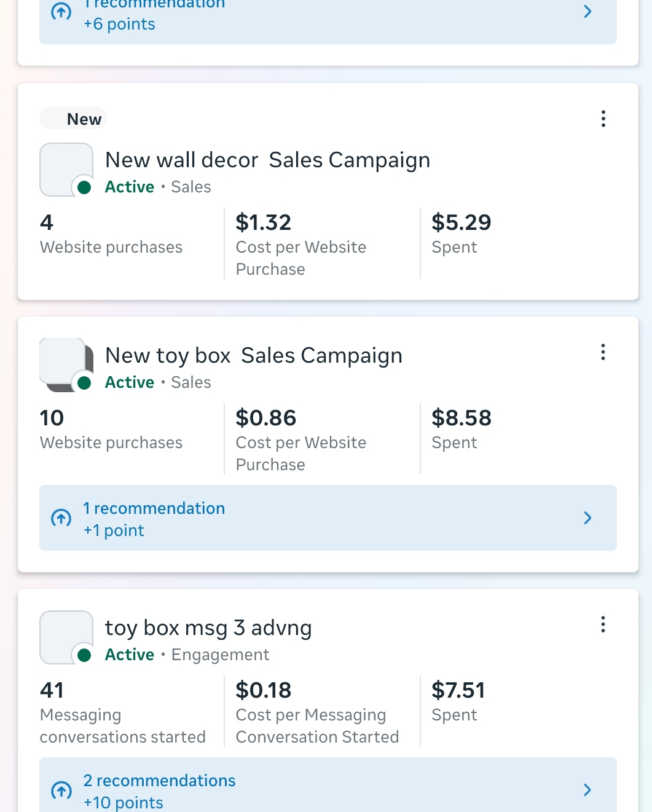Click the upward arrow icon beside +10 points
Image resolution: width=652 pixels, height=812 pixels.
click(x=61, y=790)
